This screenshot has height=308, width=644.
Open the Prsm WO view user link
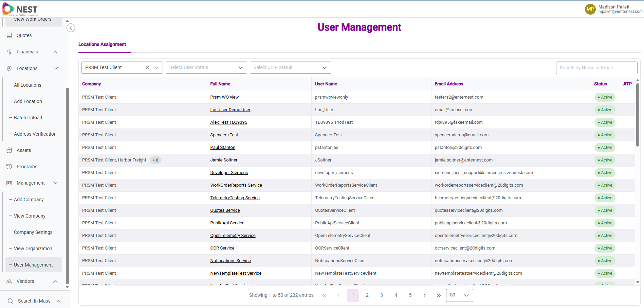224,97
